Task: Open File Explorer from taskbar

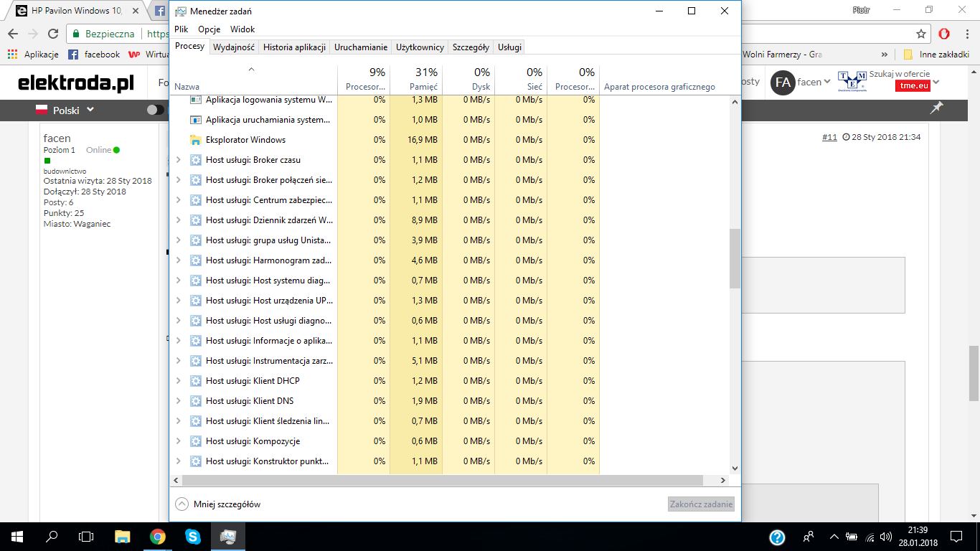Action: click(x=123, y=536)
